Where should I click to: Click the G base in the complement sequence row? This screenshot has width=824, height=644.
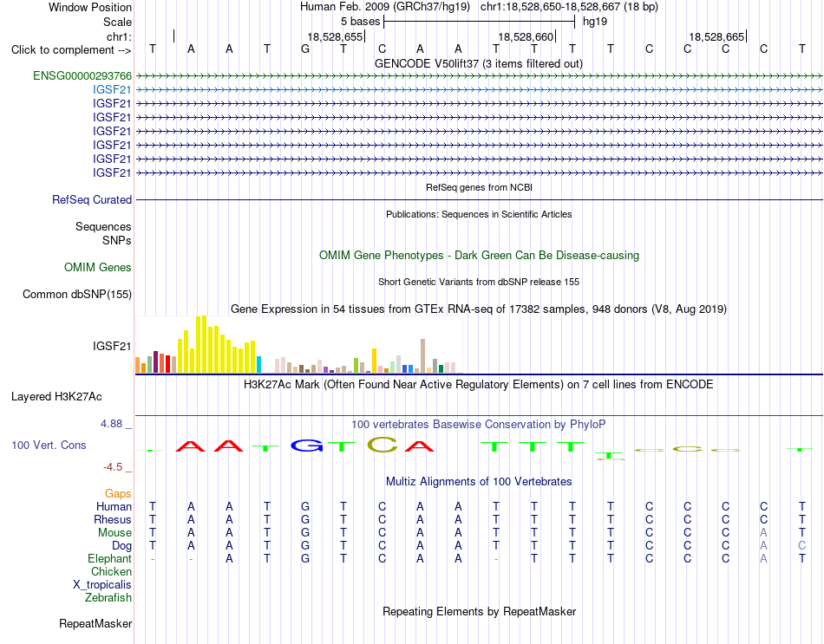(x=305, y=49)
